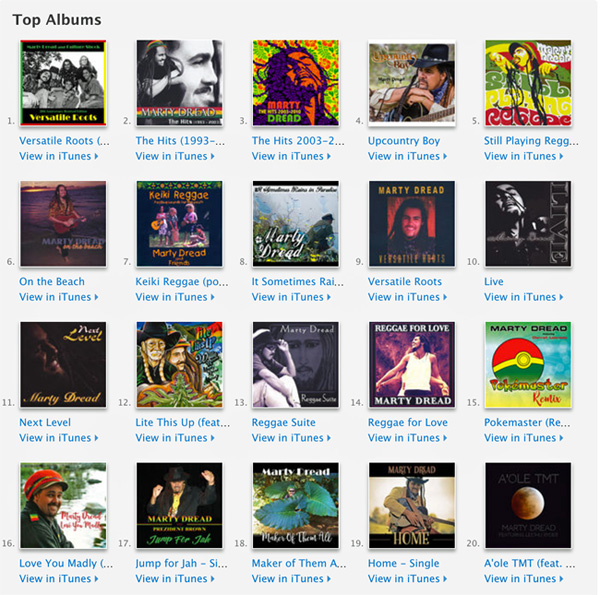This screenshot has width=600, height=595.
Task: View The Hits 1993 album in iTunes
Action: coord(175,156)
